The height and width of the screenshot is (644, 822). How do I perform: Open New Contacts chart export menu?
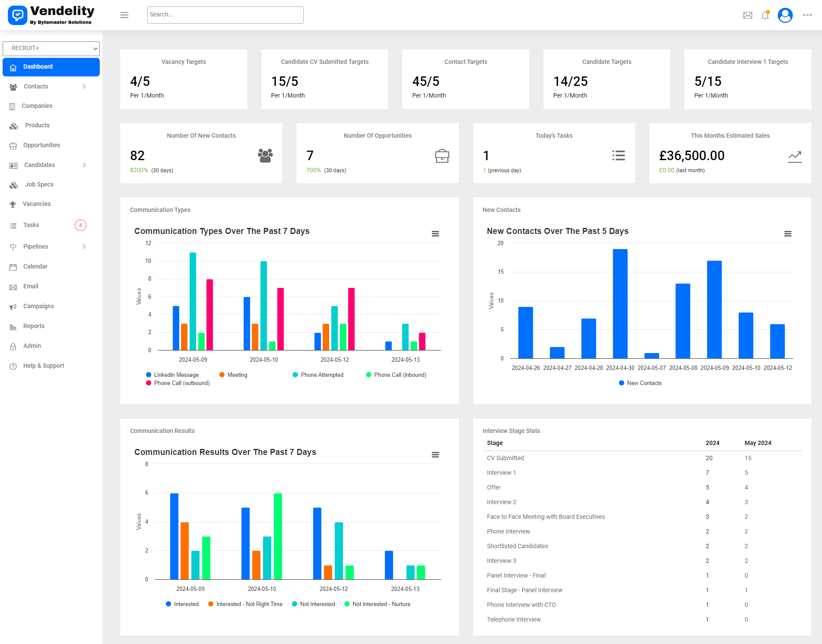coord(788,234)
